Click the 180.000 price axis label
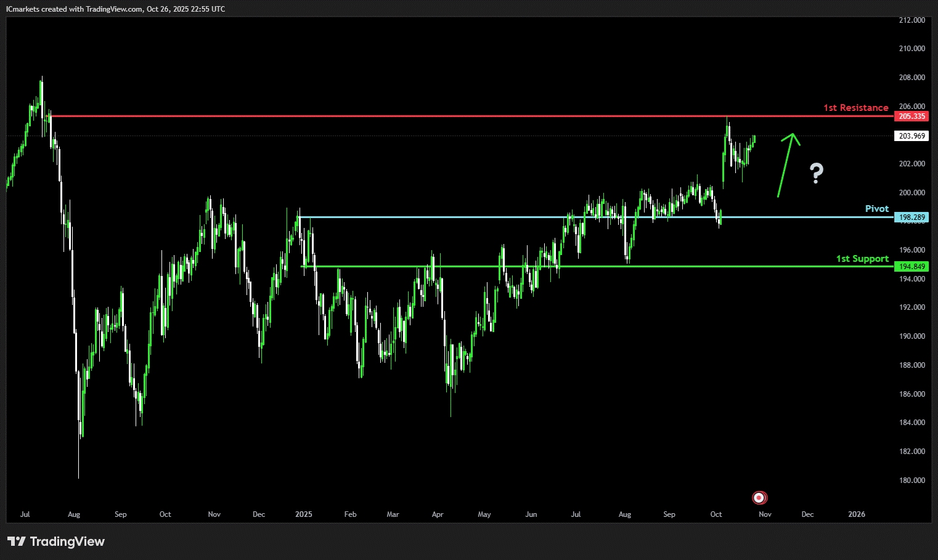938x560 pixels. pyautogui.click(x=911, y=481)
